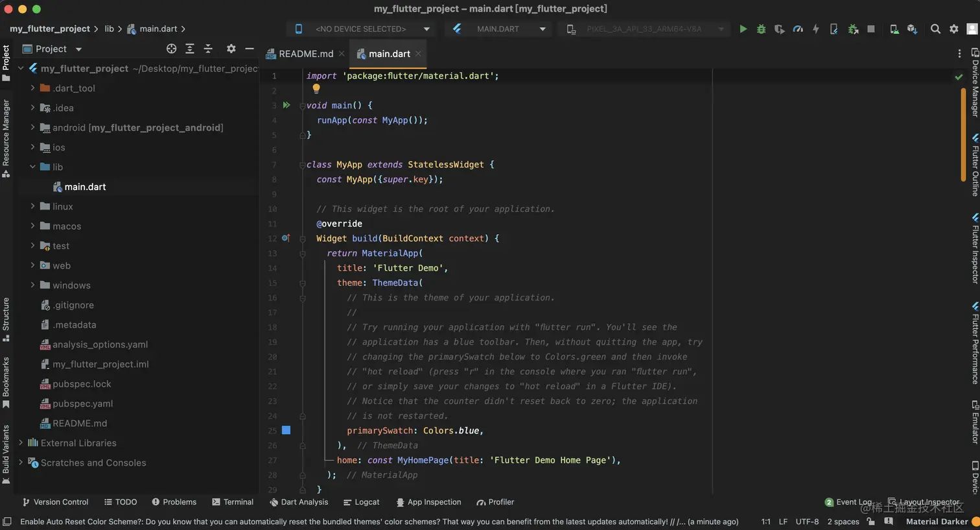
Task: Start debugging with the green bug icon
Action: pos(761,29)
